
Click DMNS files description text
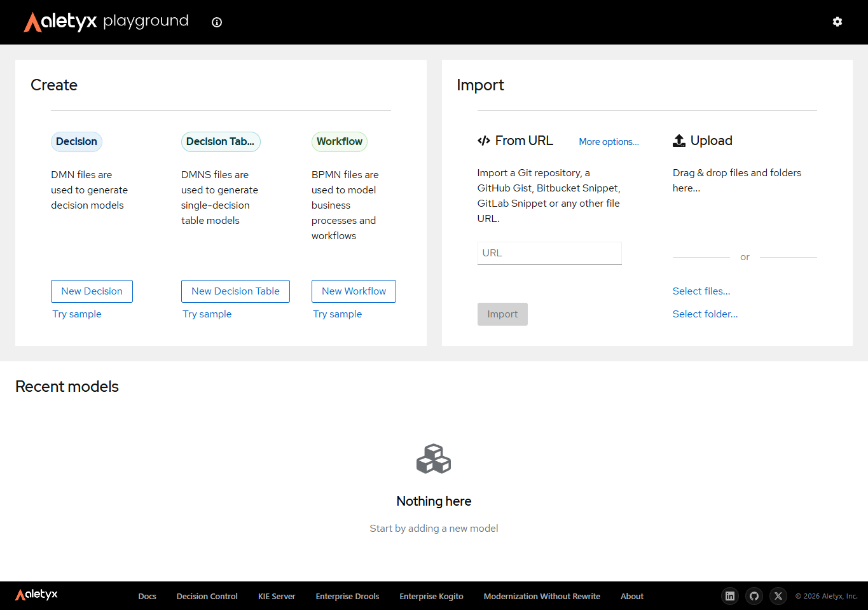click(x=219, y=198)
